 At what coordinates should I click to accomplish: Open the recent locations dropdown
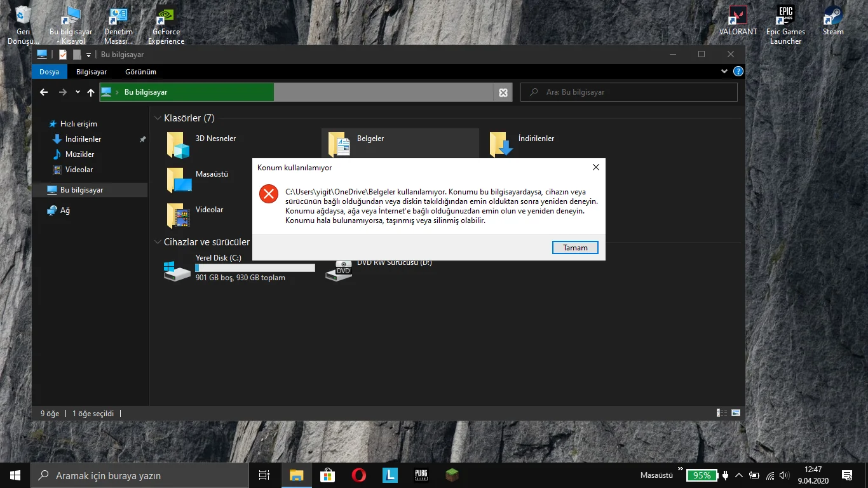pos(78,92)
